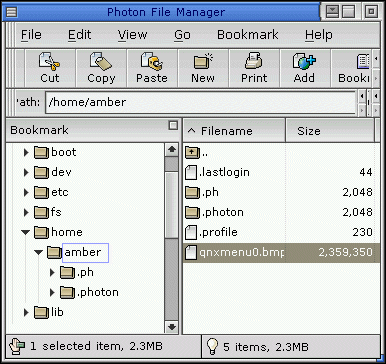Sort by the Size column header
The image size is (386, 364).
tap(330, 131)
